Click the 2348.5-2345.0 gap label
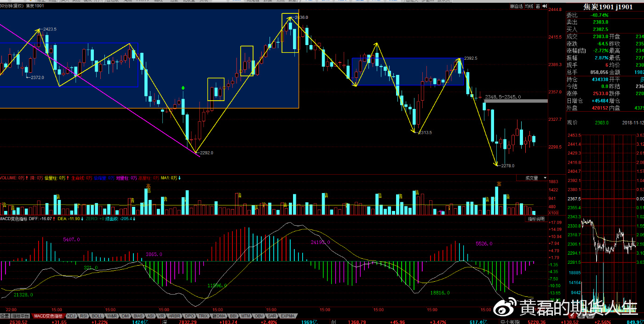Viewport: 644px width, 324px height. [x=503, y=97]
